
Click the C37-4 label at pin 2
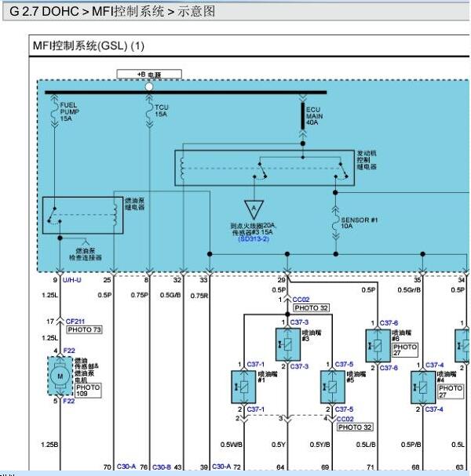click(x=435, y=409)
